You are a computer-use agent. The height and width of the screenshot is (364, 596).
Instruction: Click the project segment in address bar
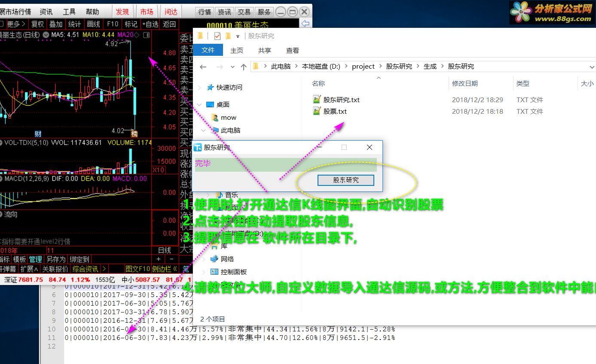[363, 67]
